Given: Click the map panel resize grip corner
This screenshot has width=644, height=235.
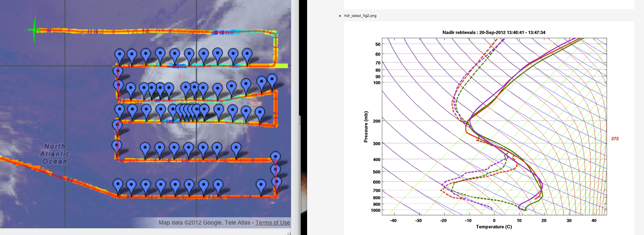Looking at the screenshot, I should pos(289,233).
